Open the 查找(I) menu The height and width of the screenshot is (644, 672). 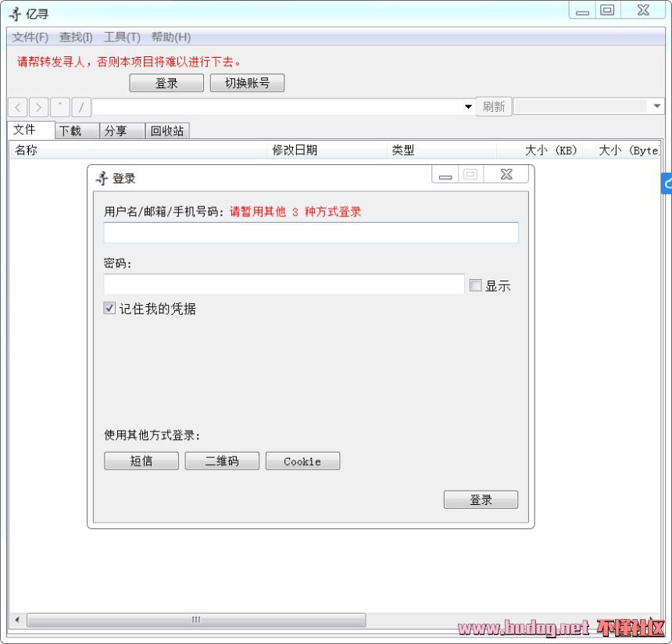tap(76, 38)
